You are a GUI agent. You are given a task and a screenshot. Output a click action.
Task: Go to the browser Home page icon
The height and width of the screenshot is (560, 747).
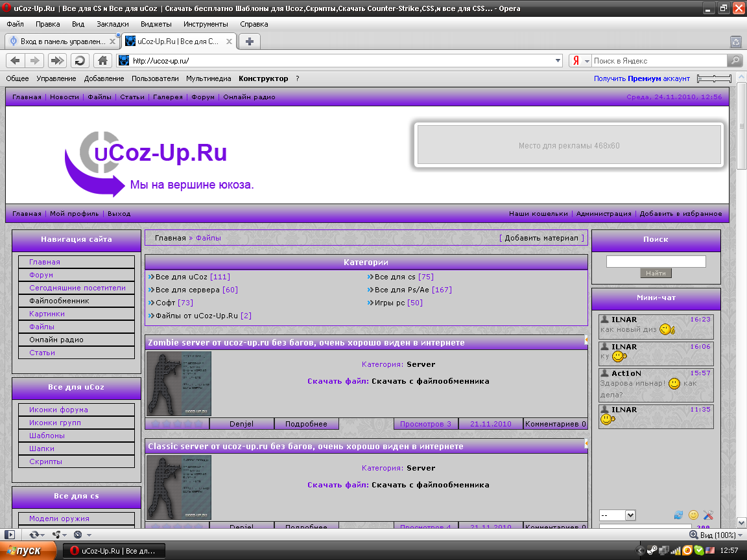pyautogui.click(x=102, y=60)
